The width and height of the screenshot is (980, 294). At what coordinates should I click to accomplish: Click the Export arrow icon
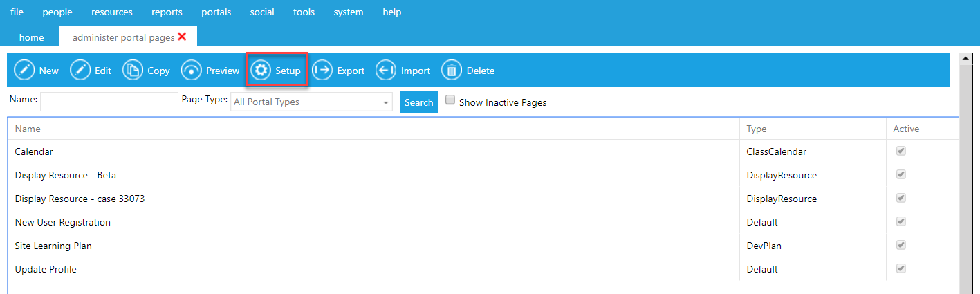pos(322,71)
